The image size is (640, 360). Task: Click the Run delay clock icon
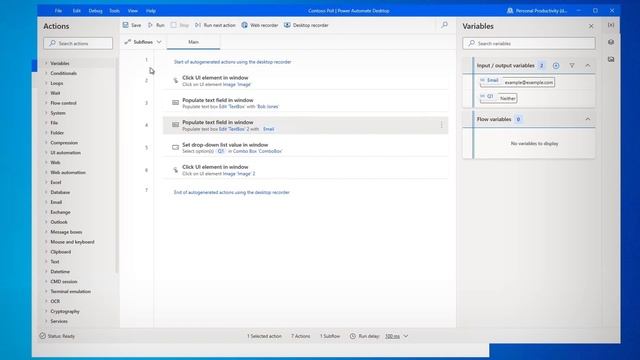click(353, 336)
